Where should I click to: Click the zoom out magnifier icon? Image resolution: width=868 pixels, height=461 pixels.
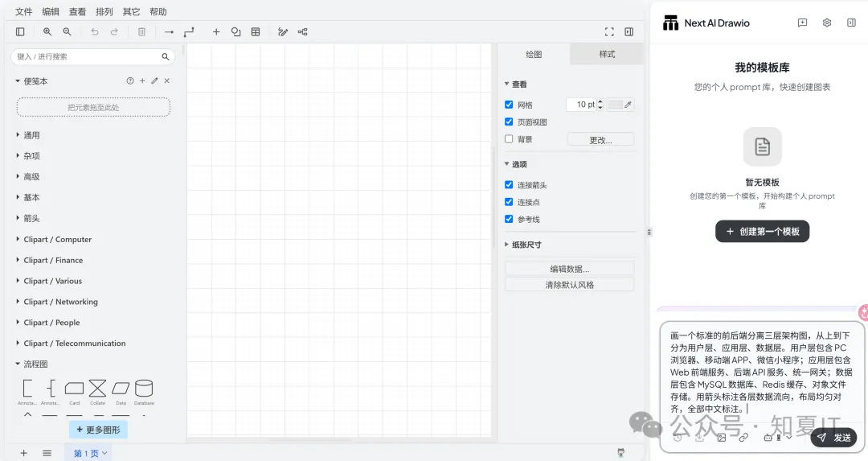(67, 32)
